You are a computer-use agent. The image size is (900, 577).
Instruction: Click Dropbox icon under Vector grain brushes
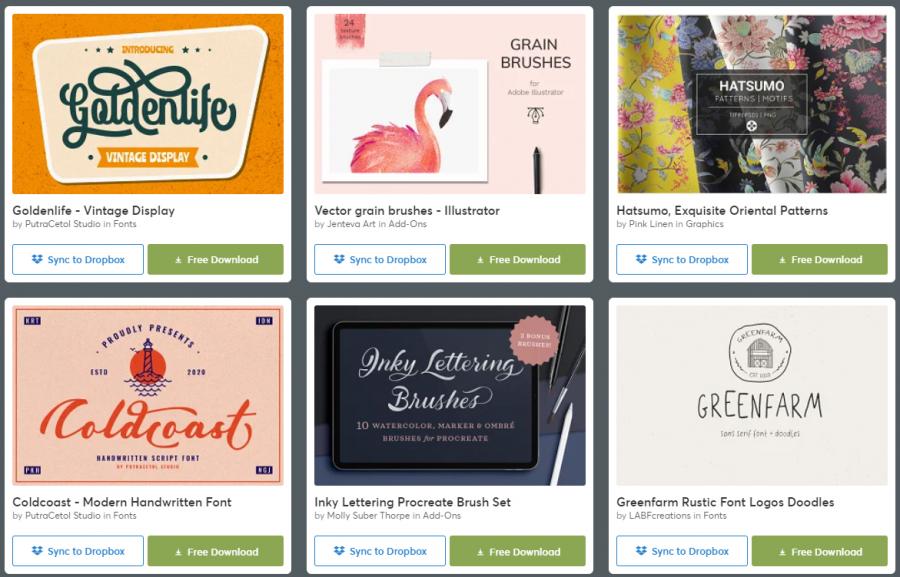[339, 260]
